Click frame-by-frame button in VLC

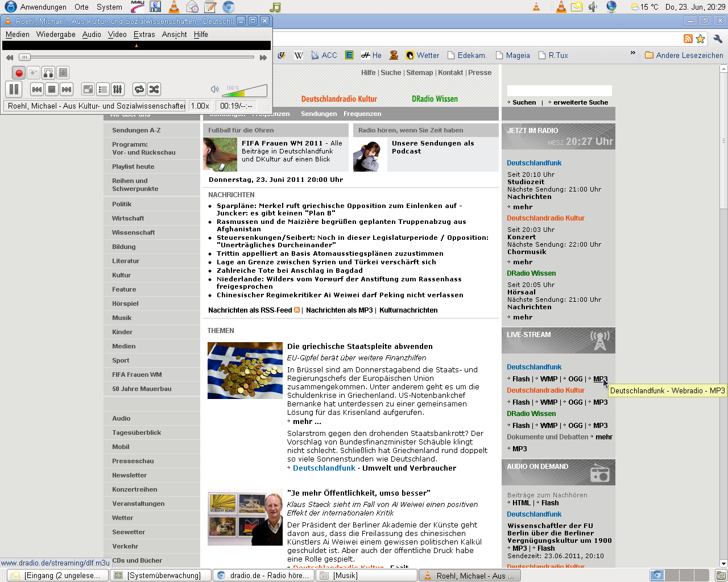pos(63,73)
